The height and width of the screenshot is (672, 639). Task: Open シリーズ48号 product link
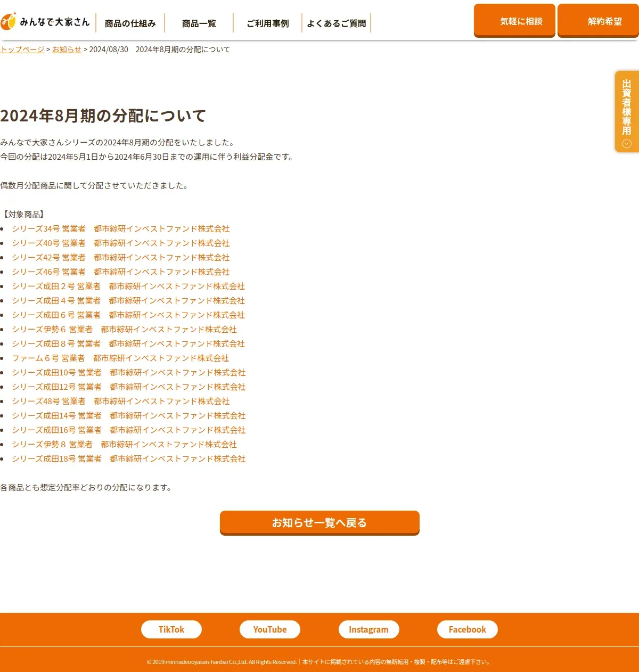pos(121,401)
